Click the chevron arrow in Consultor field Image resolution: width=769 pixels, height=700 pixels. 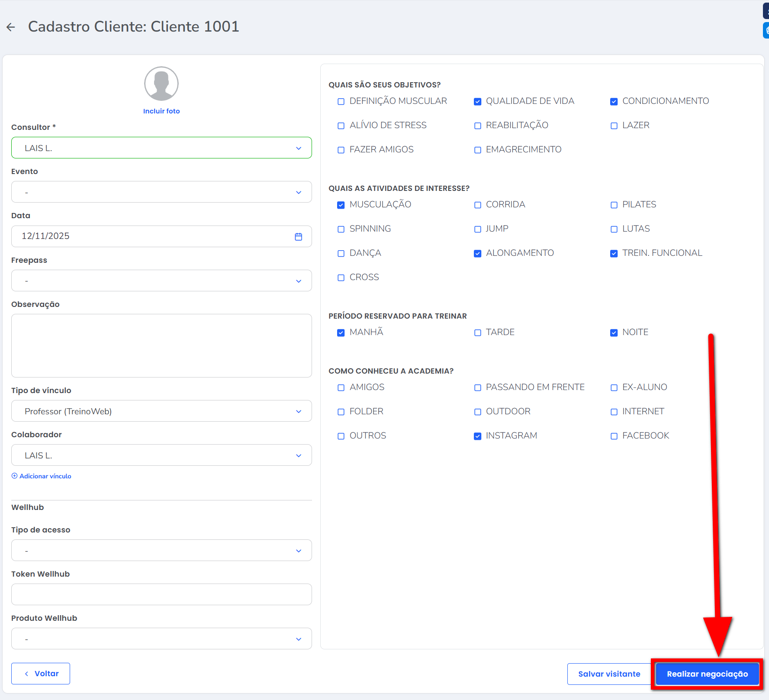pyautogui.click(x=298, y=148)
